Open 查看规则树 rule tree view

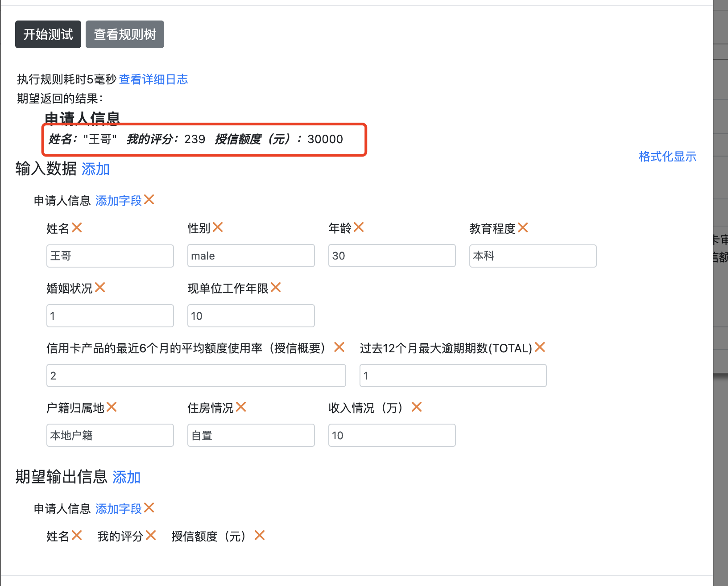(125, 34)
